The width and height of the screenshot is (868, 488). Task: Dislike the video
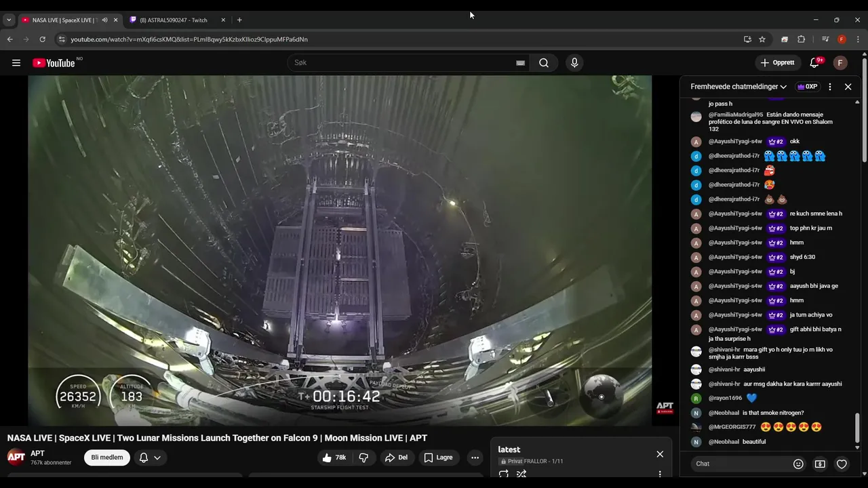click(x=363, y=457)
